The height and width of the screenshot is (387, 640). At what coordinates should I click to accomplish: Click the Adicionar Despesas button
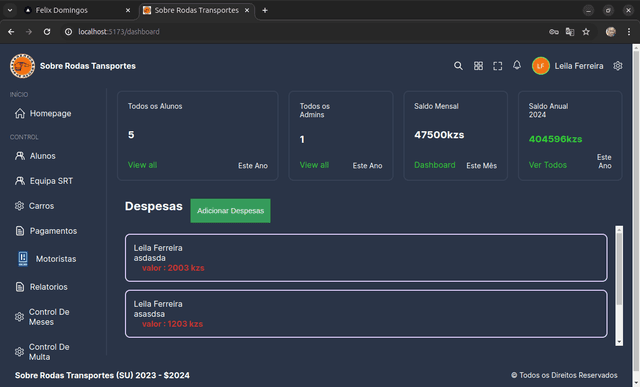click(230, 211)
